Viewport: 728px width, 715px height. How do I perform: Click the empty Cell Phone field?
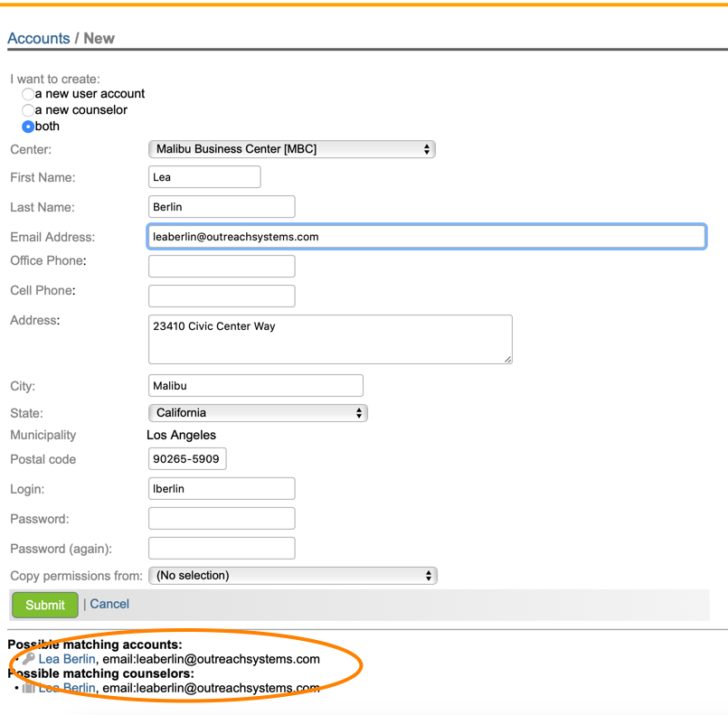pyautogui.click(x=222, y=296)
